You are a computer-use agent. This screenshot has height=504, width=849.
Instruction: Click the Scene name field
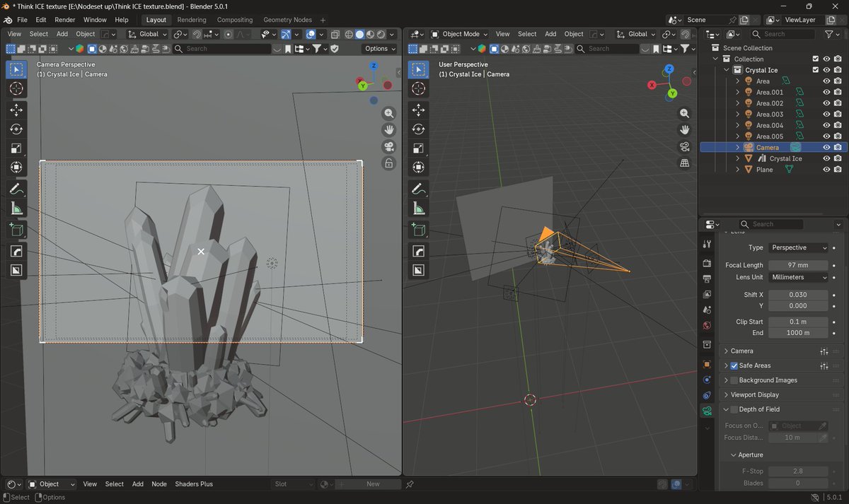pyautogui.click(x=710, y=20)
